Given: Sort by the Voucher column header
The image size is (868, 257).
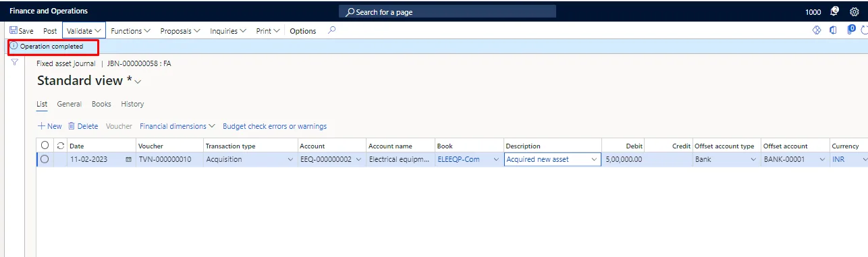Looking at the screenshot, I should 151,146.
